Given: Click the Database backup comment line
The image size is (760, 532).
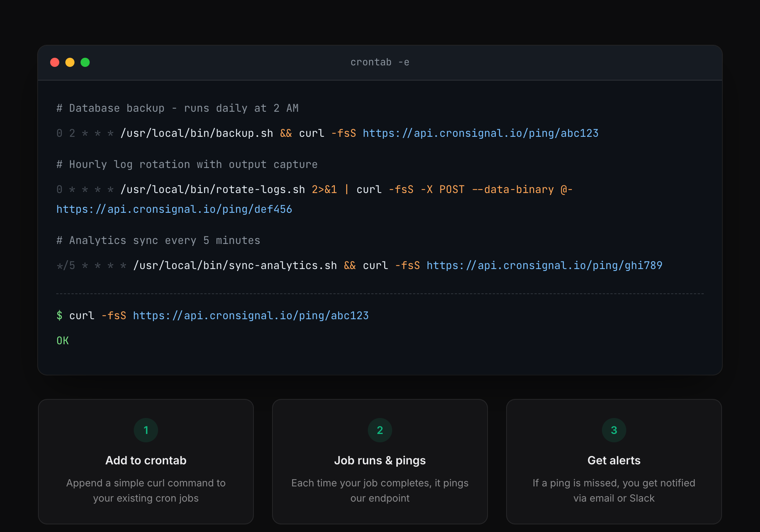Looking at the screenshot, I should click(x=177, y=108).
